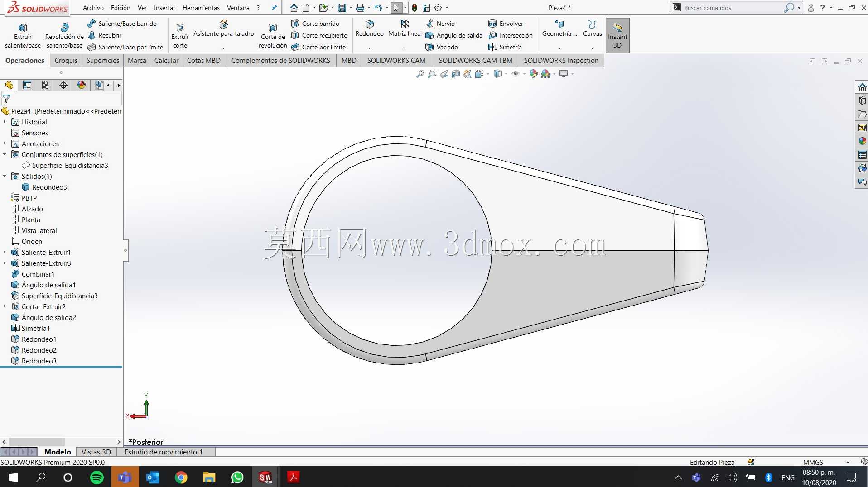Toggle Instant 3D mode

(x=617, y=35)
